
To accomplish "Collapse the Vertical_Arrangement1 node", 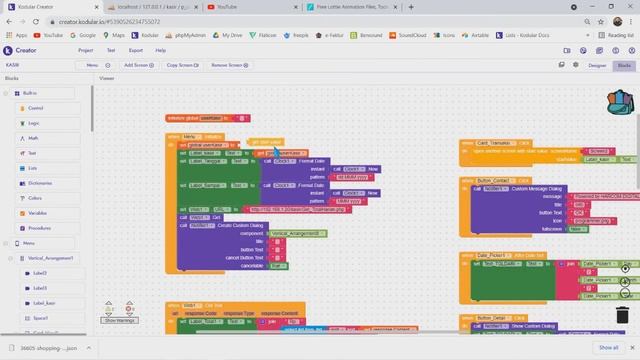I will tap(11, 258).
